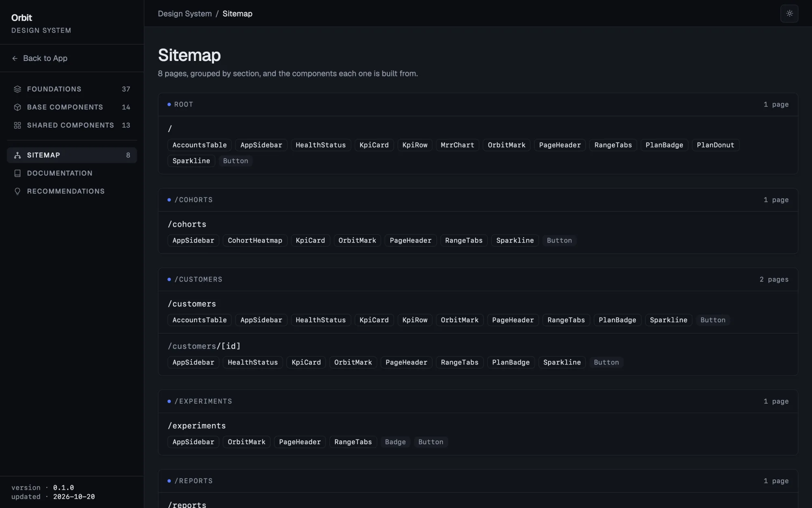Open the Foundations section label
812x508 pixels.
point(54,89)
